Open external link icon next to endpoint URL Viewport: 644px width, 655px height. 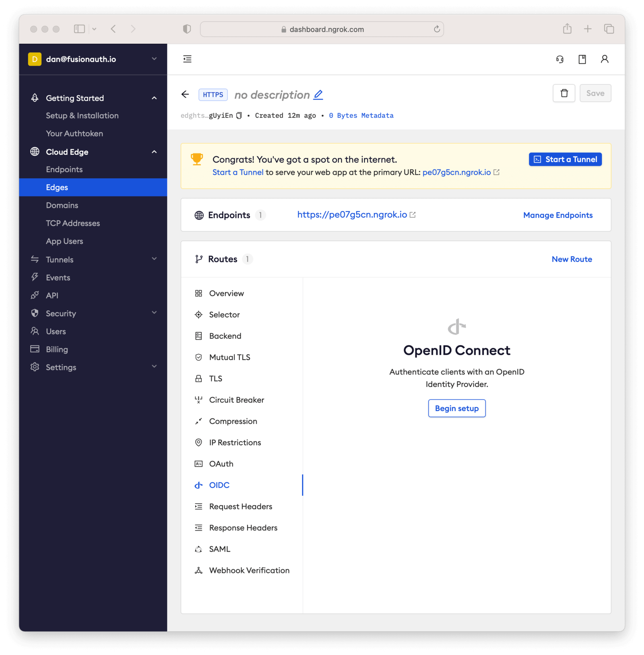[413, 215]
